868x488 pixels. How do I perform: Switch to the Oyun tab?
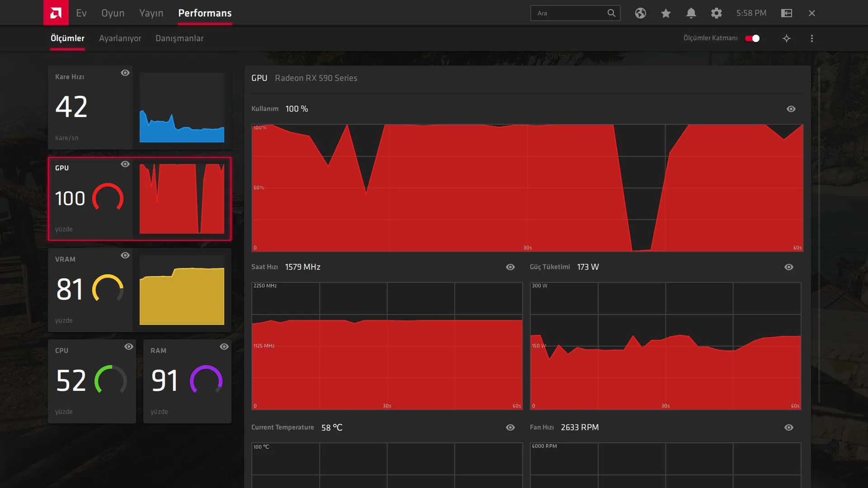113,13
